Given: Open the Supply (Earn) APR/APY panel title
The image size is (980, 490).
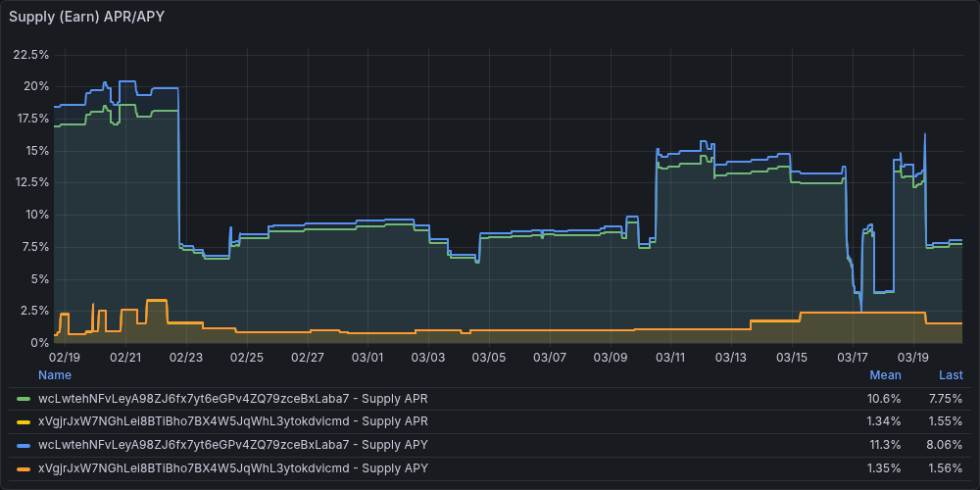Looking at the screenshot, I should [86, 17].
